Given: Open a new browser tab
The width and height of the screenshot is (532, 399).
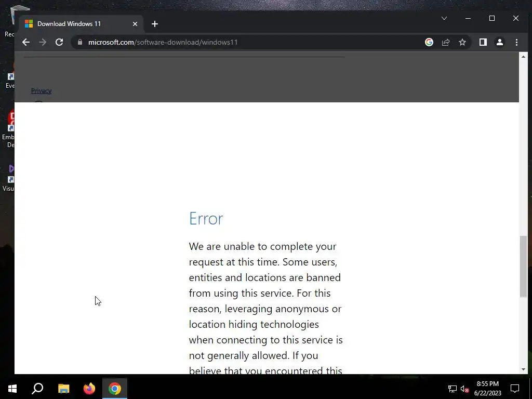Looking at the screenshot, I should pos(155,24).
